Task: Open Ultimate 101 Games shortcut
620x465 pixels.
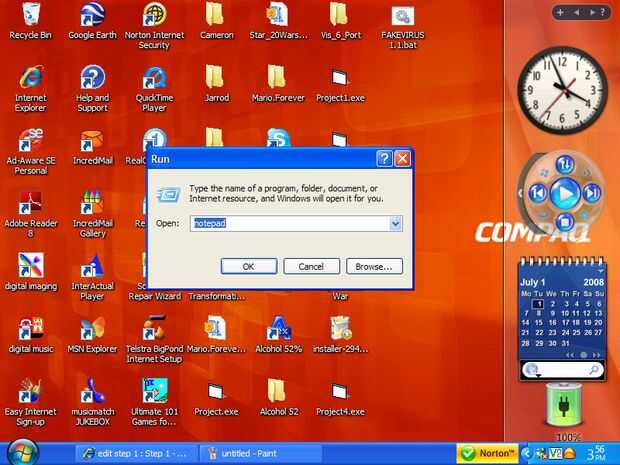Action: (154, 402)
